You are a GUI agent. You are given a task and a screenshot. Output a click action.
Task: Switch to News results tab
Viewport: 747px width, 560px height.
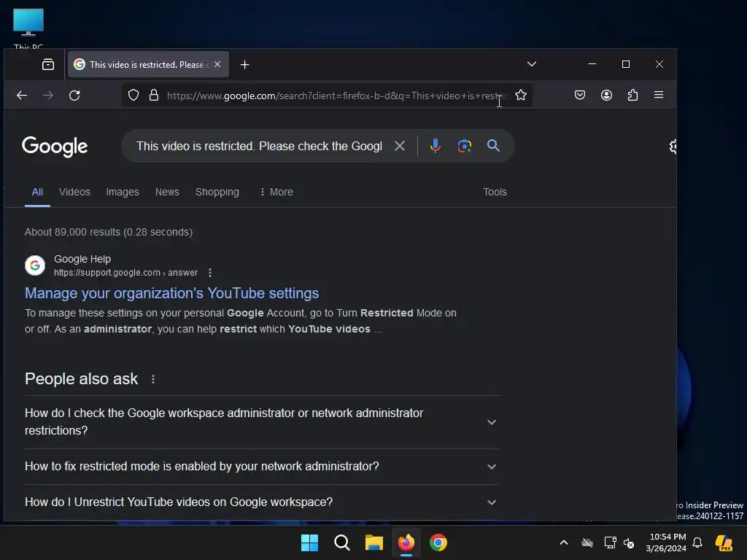167,192
